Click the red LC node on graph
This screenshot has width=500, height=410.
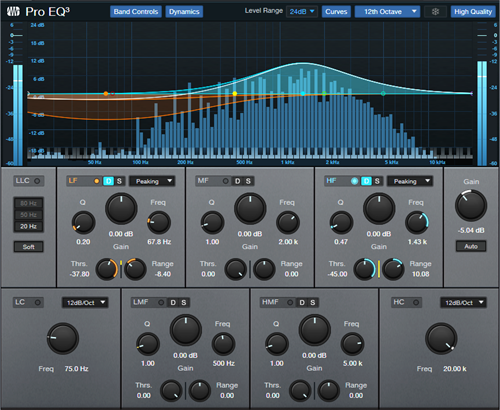(x=112, y=94)
